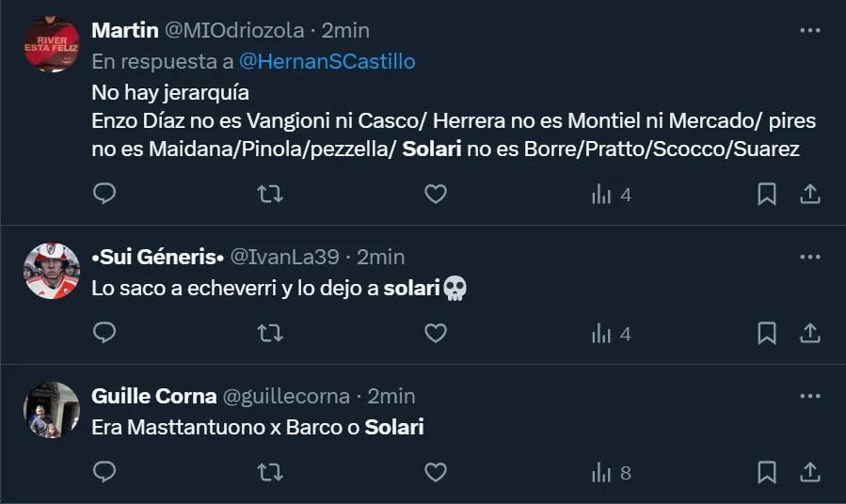The height and width of the screenshot is (504, 846).
Task: View analytics for Guille Corna's tweet
Action: coord(611,472)
